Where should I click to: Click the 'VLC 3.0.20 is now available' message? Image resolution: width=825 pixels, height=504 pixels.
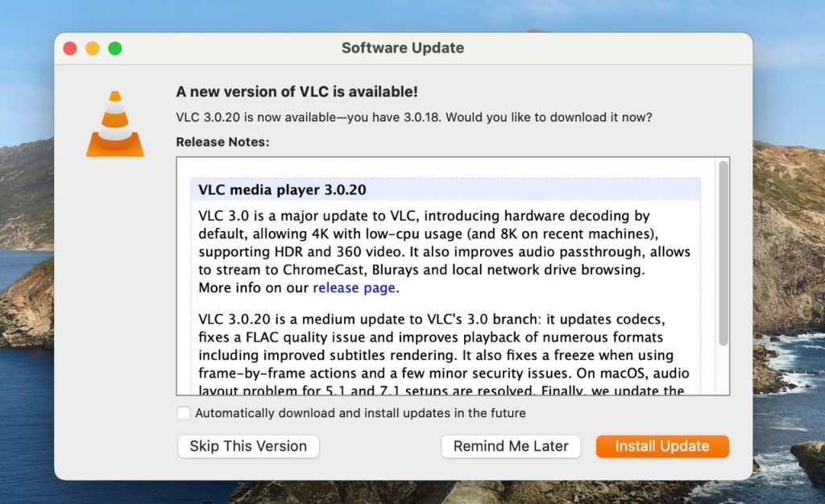413,117
